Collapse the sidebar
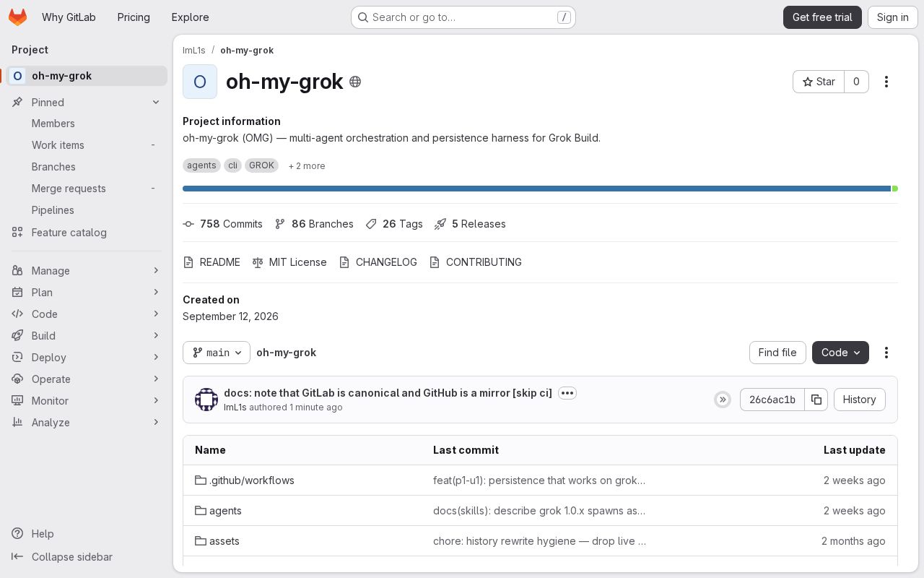 (x=62, y=557)
